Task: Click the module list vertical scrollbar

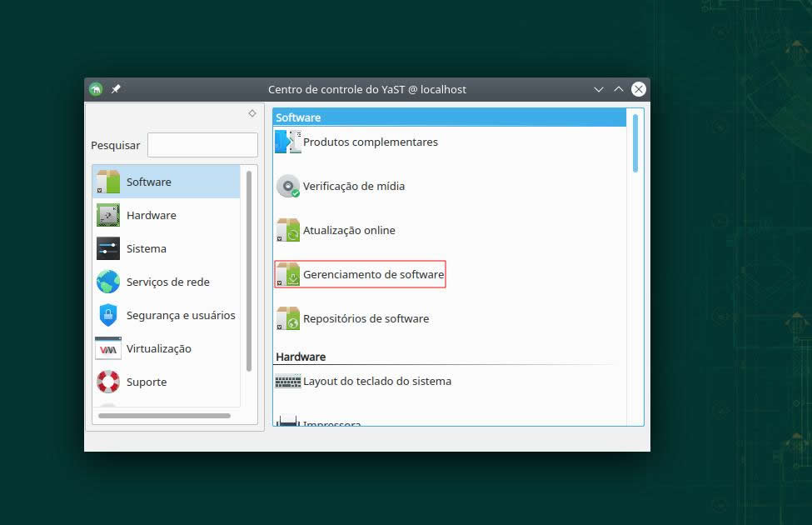Action: click(x=635, y=143)
